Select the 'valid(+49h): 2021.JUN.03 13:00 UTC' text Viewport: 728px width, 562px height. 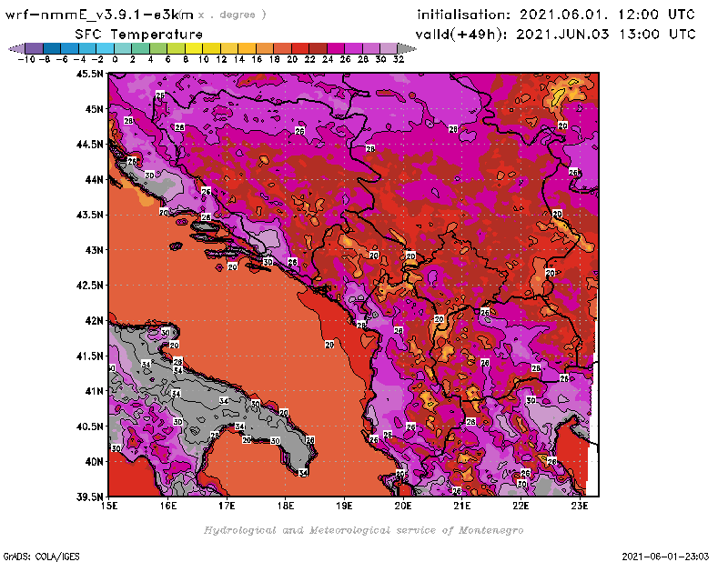555,34
